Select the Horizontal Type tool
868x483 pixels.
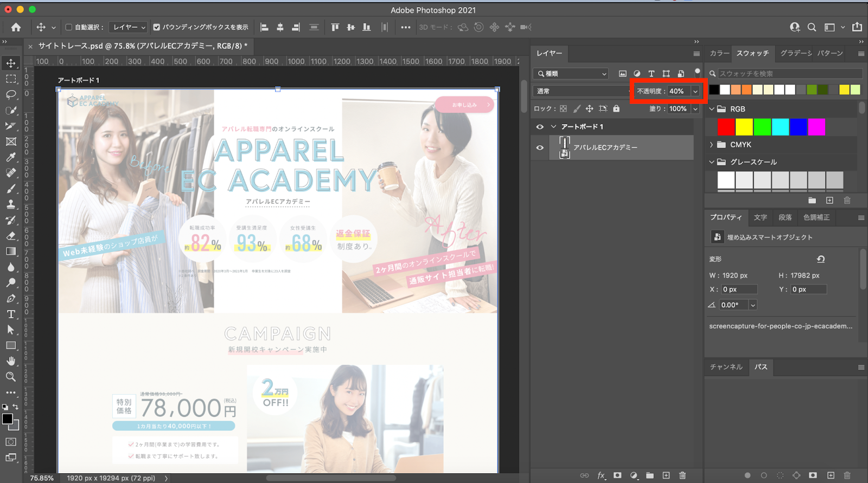(x=11, y=314)
